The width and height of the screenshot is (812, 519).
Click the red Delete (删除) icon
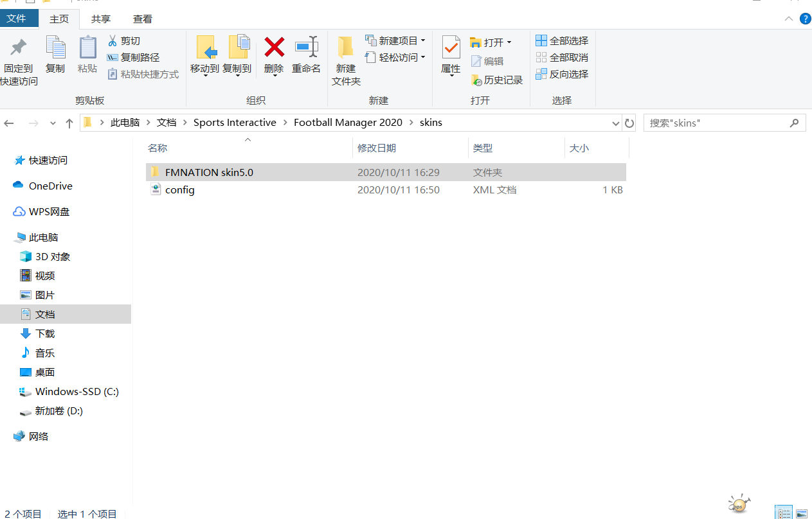click(x=274, y=48)
